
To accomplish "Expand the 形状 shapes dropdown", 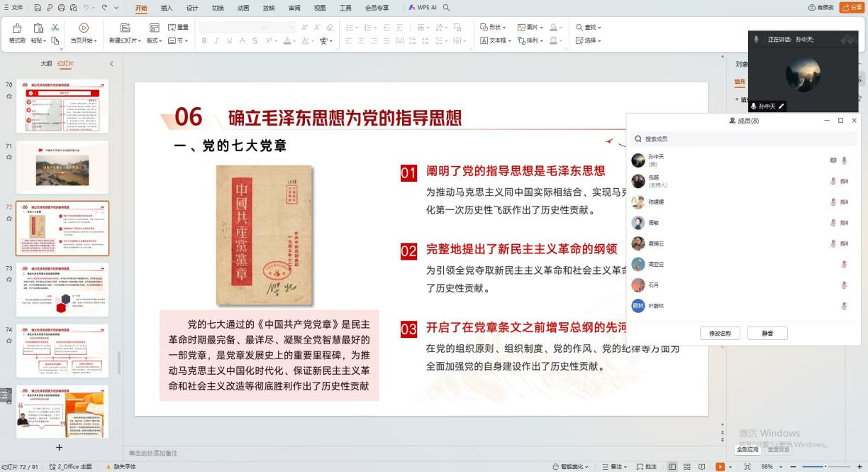I will tap(494, 27).
